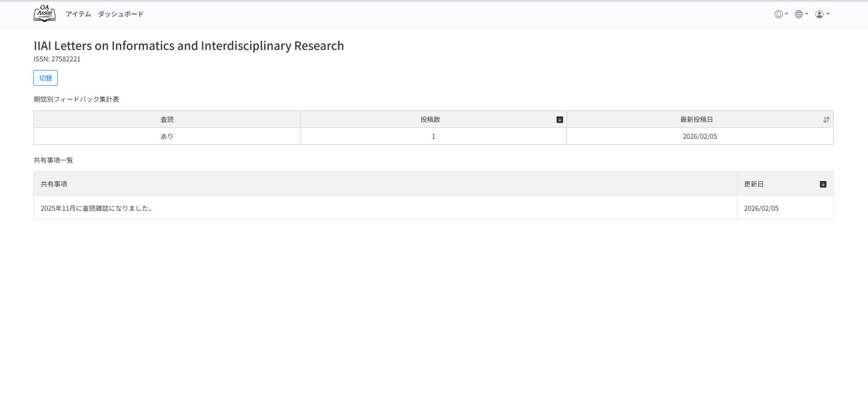Open the notifications bell menu
The image size is (868, 405).
(781, 14)
